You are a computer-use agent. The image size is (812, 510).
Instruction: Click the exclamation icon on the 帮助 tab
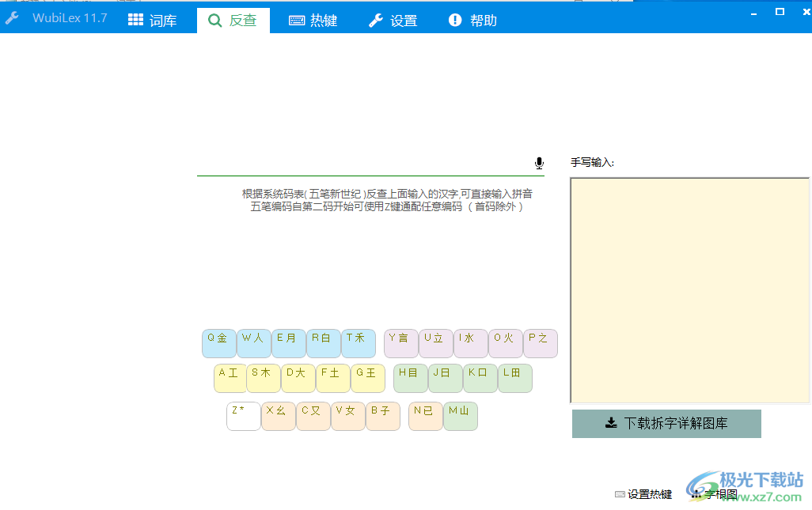tap(454, 21)
